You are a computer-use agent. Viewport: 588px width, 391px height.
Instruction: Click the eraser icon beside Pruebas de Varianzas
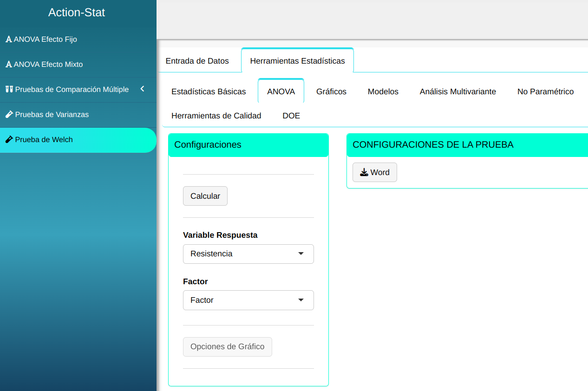[x=9, y=114]
